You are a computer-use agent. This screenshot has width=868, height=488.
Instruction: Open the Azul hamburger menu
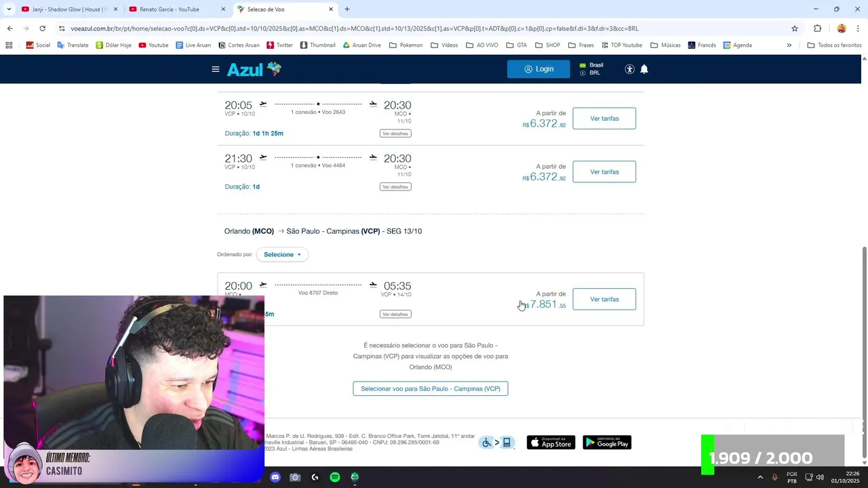tap(216, 69)
